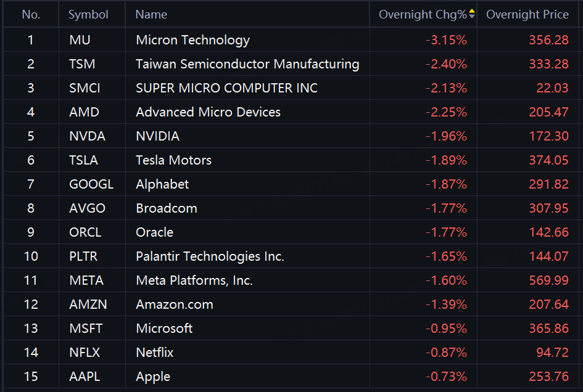Click the META ticker symbol
This screenshot has width=583, height=392.
tap(86, 280)
